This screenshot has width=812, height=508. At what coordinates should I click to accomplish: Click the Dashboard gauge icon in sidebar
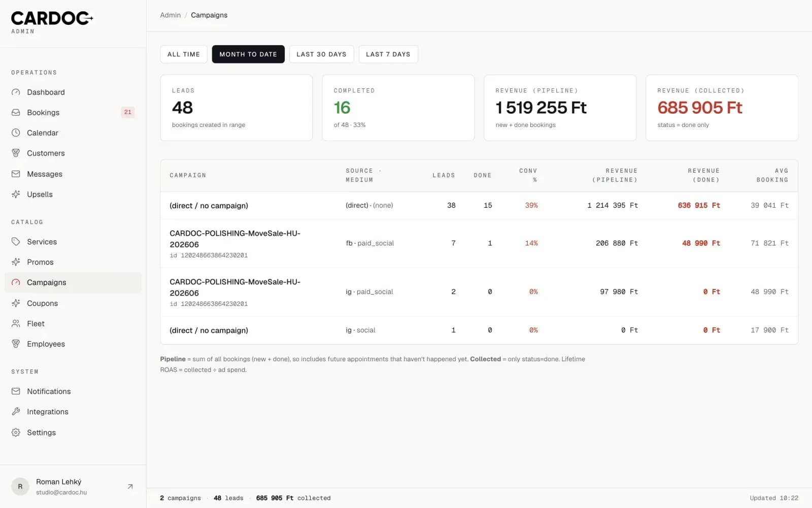click(x=16, y=92)
